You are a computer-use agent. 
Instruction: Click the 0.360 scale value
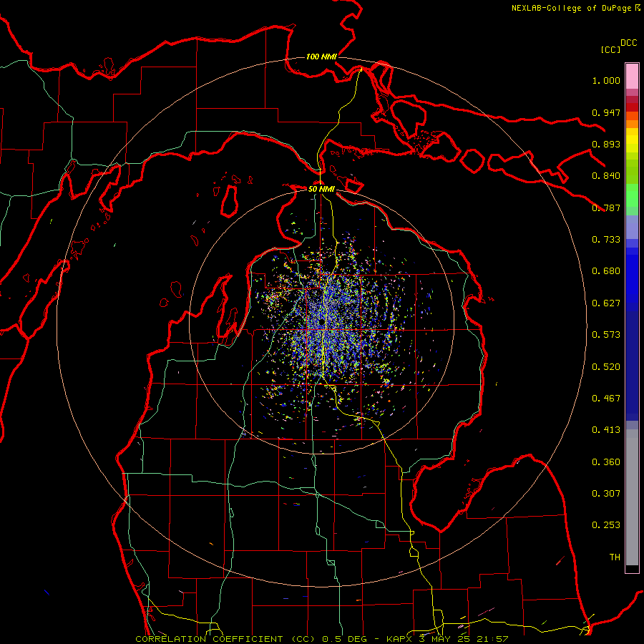tap(606, 462)
